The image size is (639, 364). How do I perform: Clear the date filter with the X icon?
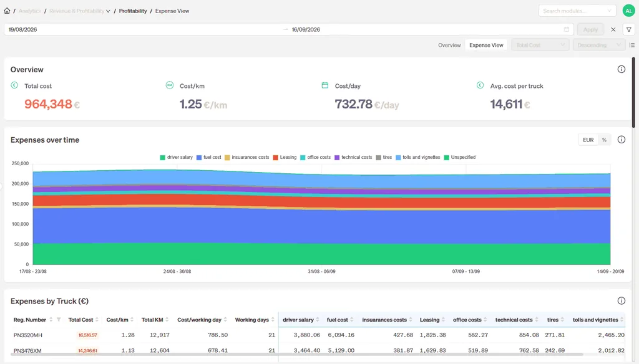613,29
